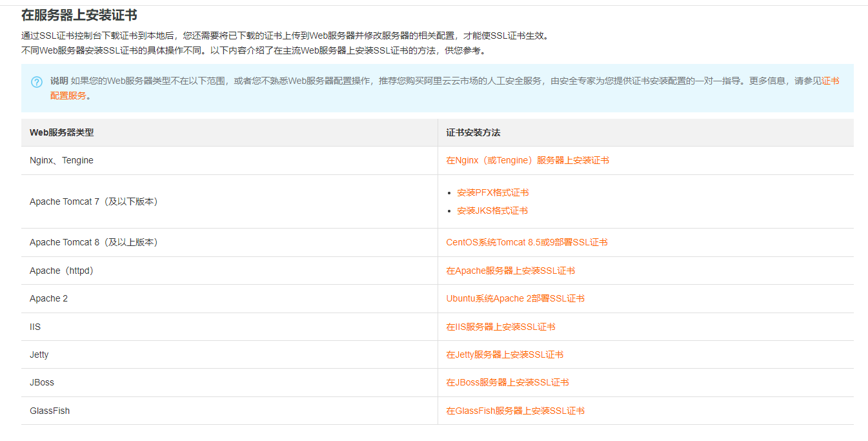Open CentOS系统Tomcat 8.5或9部署SSL证书 link
Viewport: 868px width, 441px height.
527,242
